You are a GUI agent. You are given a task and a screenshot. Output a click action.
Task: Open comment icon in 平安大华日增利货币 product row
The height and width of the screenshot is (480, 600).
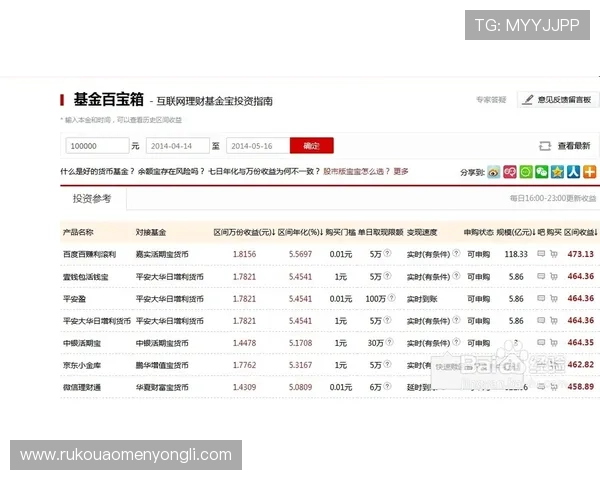541,320
